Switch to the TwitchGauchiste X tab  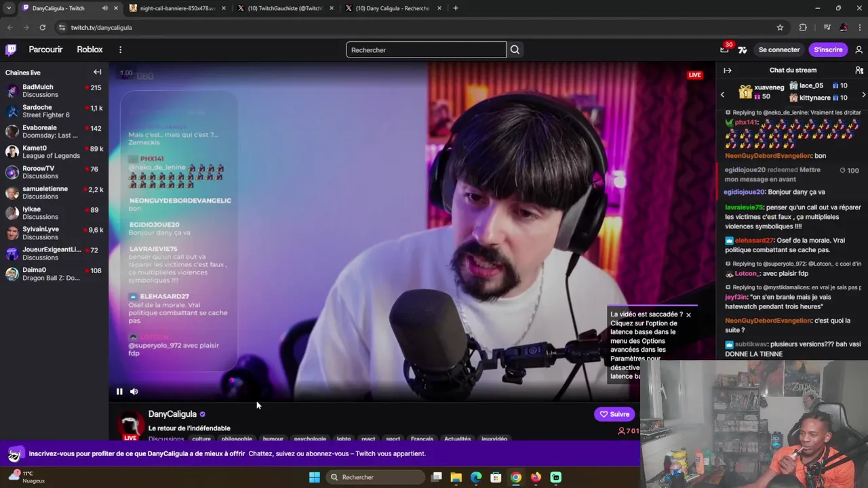[285, 8]
